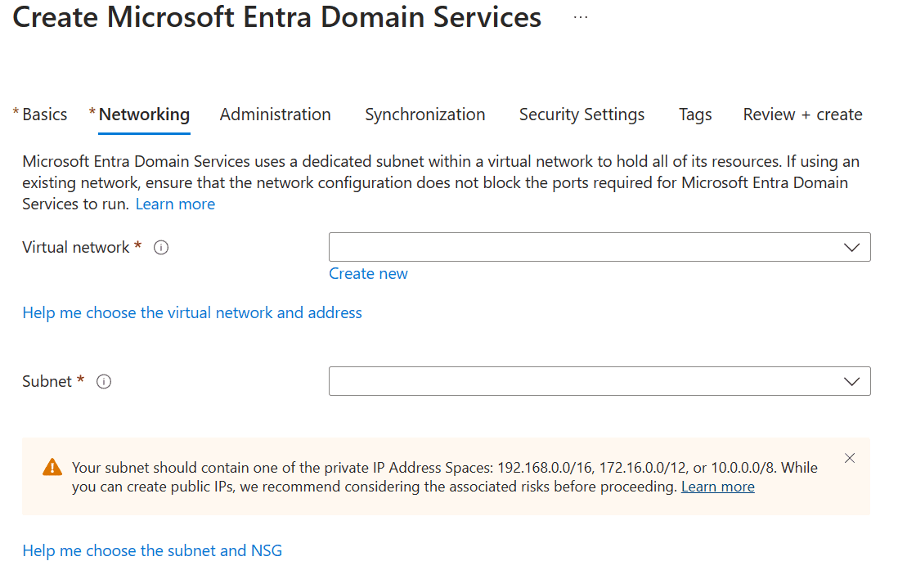Click the Virtual network field label
This screenshot has height=588, width=907.
76,248
